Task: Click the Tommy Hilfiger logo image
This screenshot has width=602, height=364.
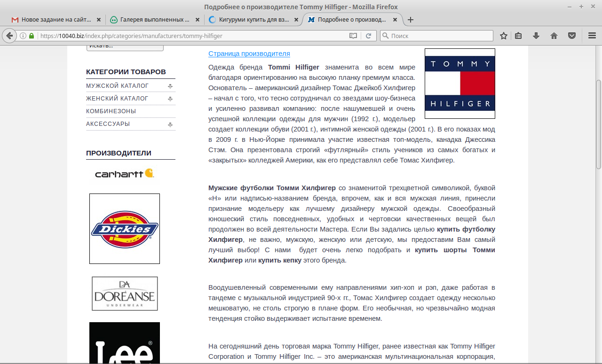Action: coord(460,84)
